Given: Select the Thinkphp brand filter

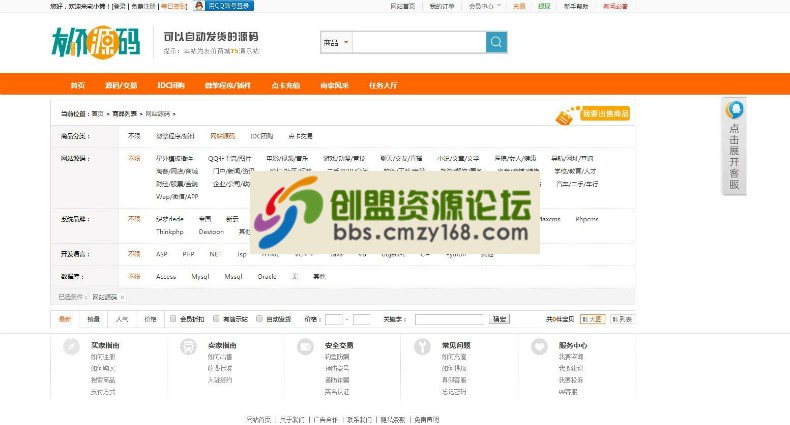Looking at the screenshot, I should (170, 232).
